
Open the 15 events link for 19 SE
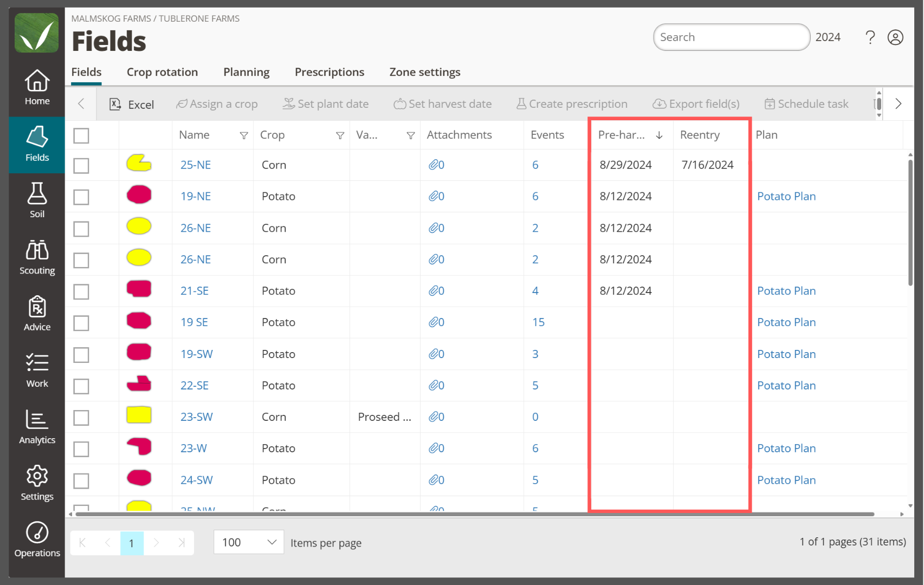point(538,322)
